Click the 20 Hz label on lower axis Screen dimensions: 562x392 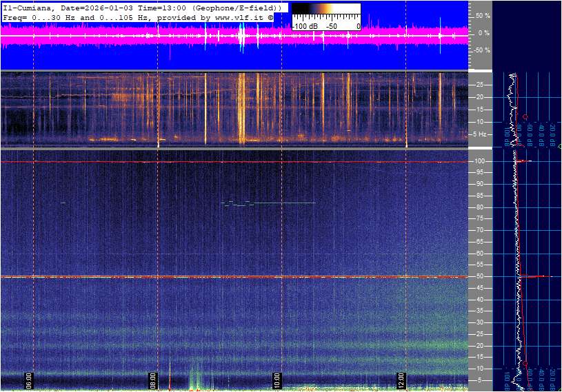point(479,346)
